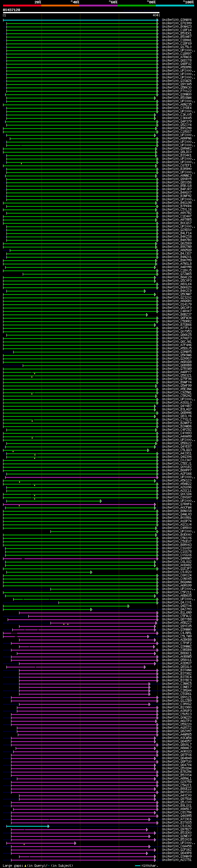Select label UniRef100_C3NHC5
The height and width of the screenshot is (868, 197).
click(177, 684)
